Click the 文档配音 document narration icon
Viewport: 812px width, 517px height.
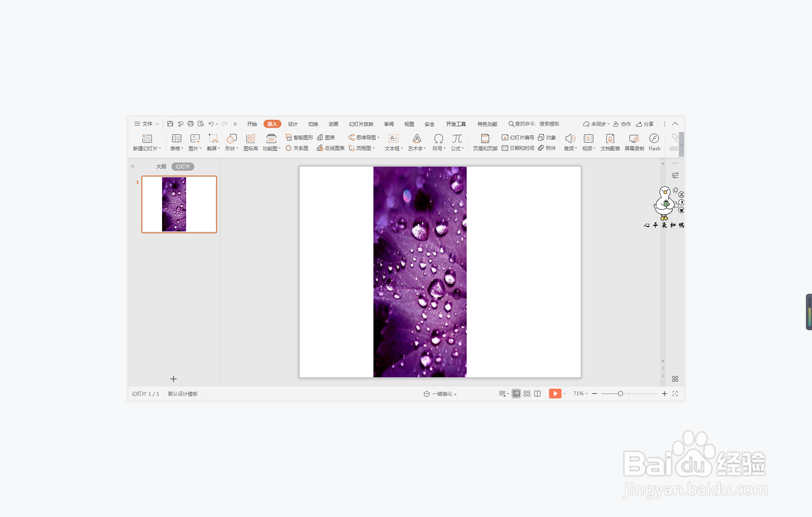(x=610, y=139)
